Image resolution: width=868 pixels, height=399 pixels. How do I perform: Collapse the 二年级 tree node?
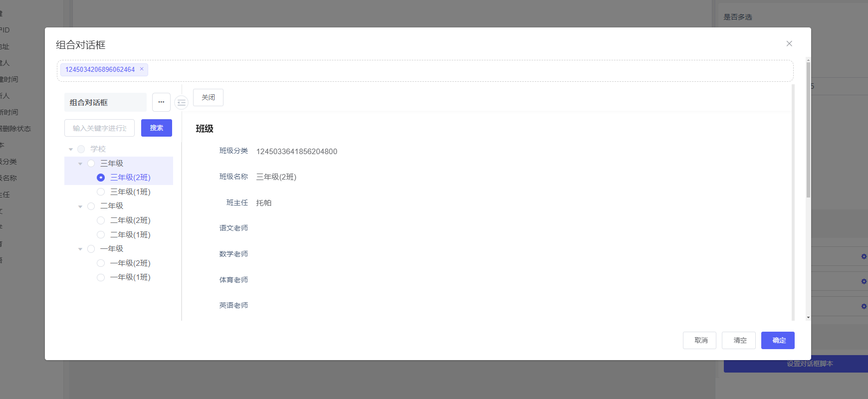click(80, 206)
